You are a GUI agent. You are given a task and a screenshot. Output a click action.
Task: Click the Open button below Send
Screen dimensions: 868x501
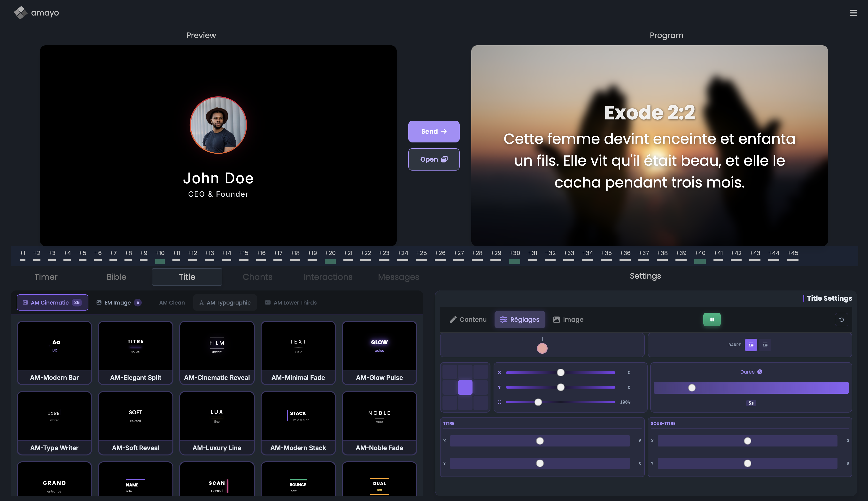coord(434,159)
